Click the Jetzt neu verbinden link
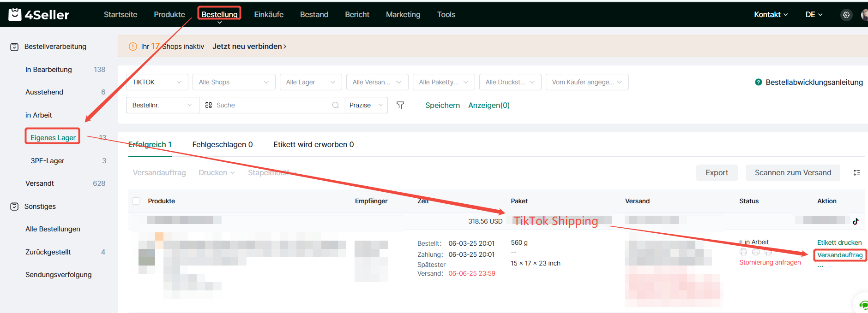868x313 pixels. click(x=249, y=47)
